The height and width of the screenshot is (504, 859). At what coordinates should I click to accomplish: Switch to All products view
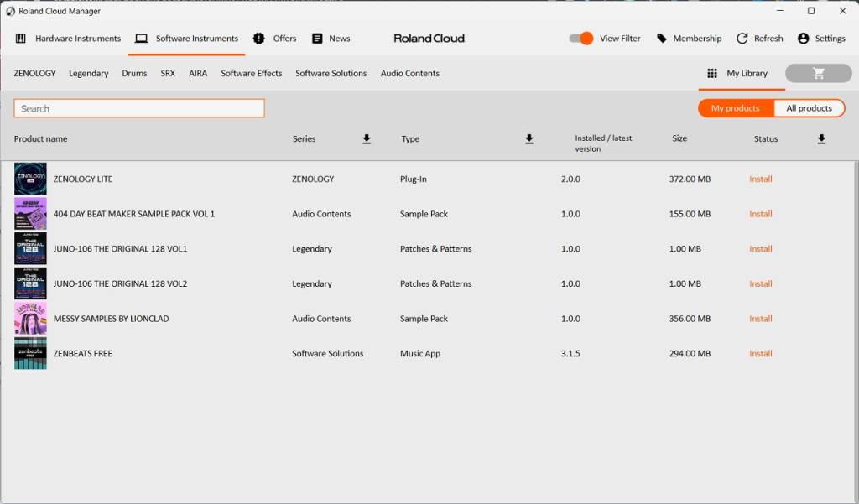pyautogui.click(x=809, y=107)
